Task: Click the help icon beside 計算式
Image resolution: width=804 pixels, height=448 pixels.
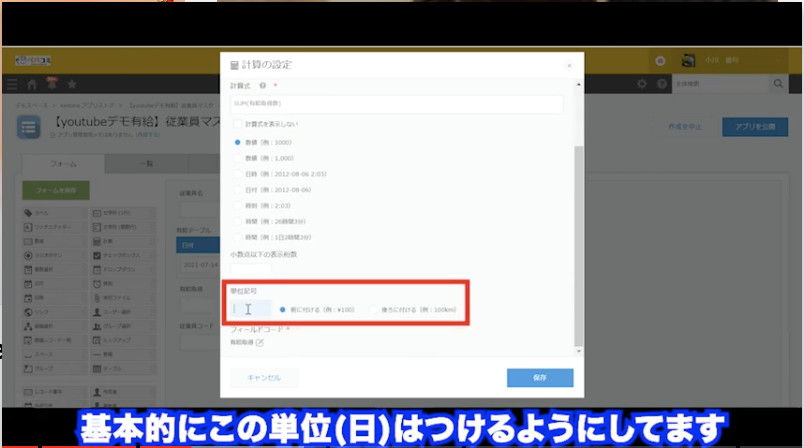Action: point(262,86)
